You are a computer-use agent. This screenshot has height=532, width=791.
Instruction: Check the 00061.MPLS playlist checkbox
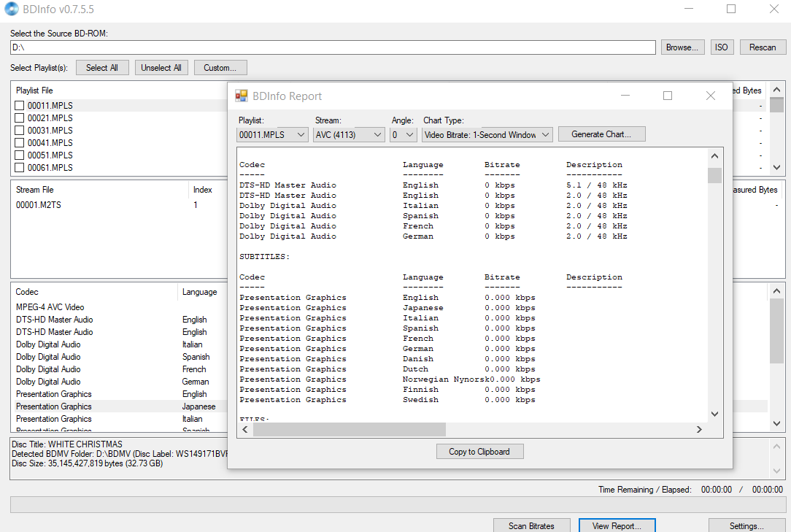click(x=19, y=168)
